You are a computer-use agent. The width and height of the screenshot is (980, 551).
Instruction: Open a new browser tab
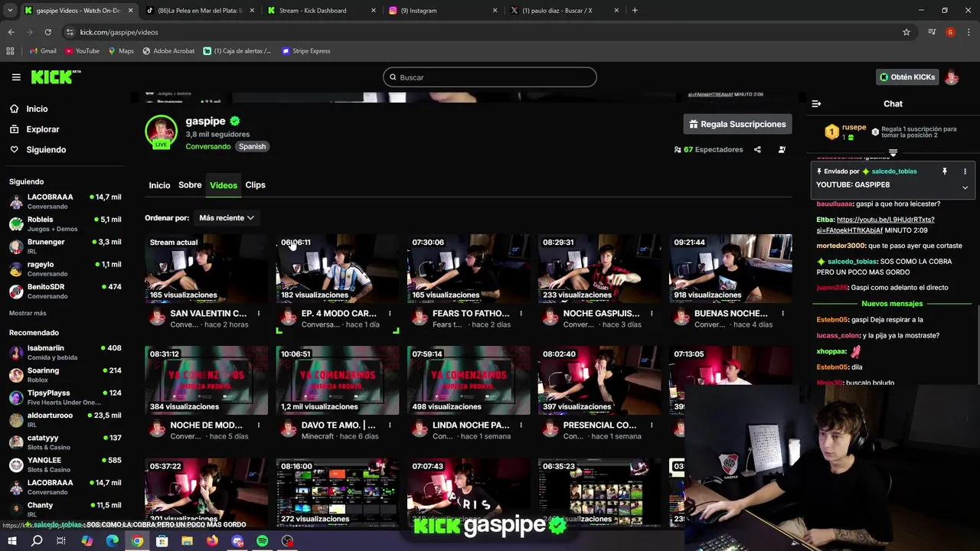(x=635, y=11)
